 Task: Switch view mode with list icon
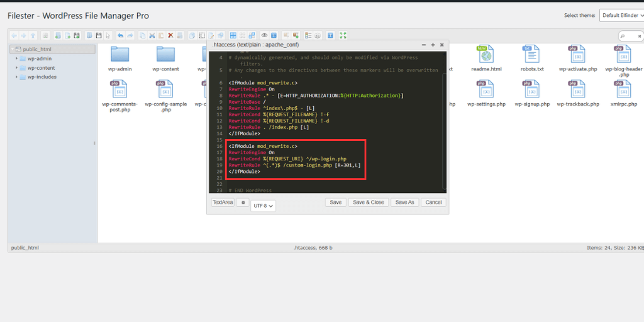[x=307, y=35]
